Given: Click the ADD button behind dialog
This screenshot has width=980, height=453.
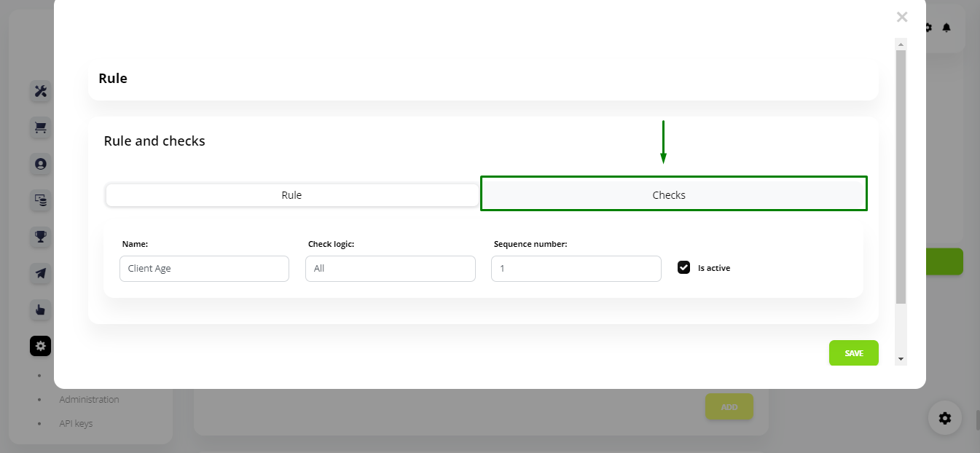Looking at the screenshot, I should 729,407.
